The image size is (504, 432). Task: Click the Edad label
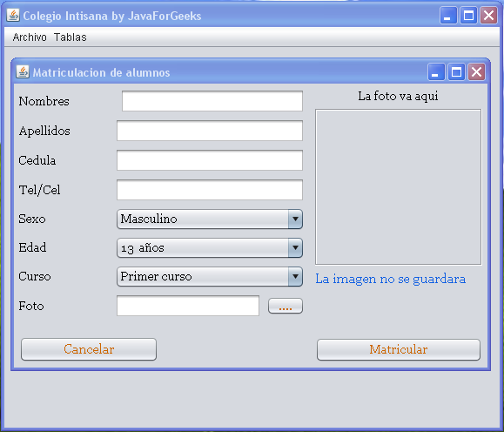pos(32,247)
